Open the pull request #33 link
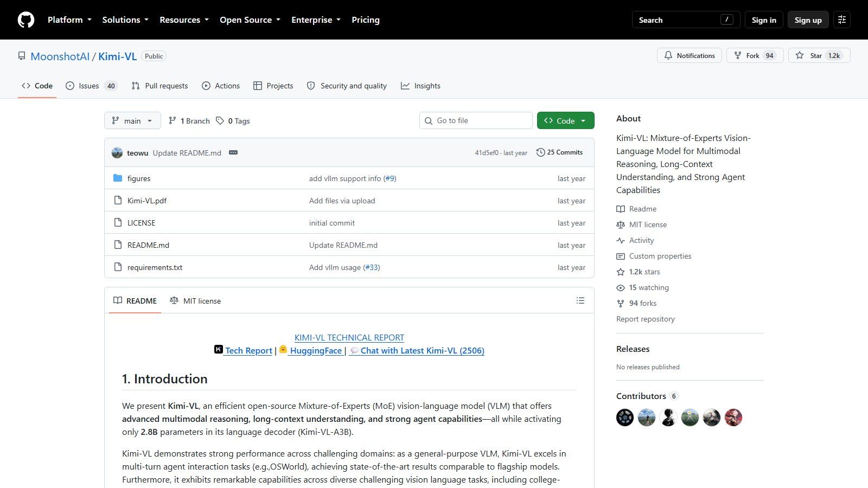This screenshot has height=488, width=868. coord(372,267)
